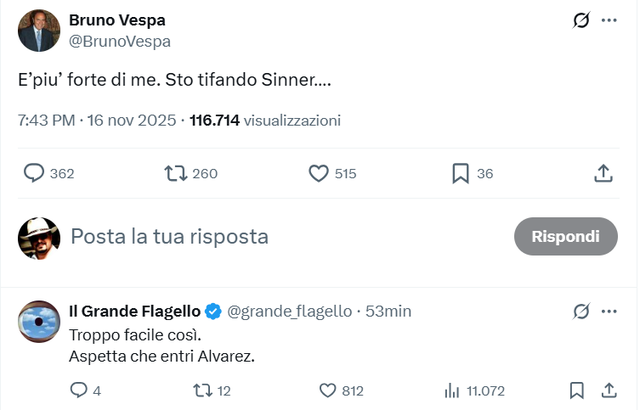Share Il Grande Flagello's reply
The image size is (640, 410).
[609, 391]
